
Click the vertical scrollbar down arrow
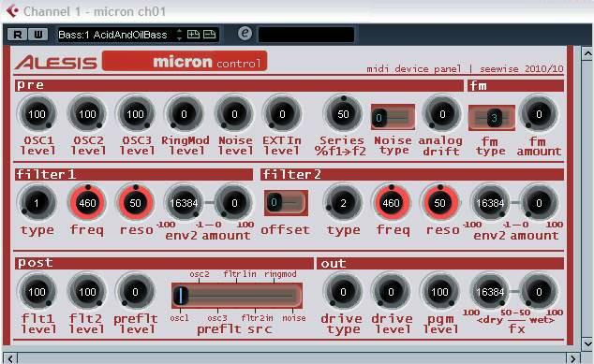(x=587, y=343)
